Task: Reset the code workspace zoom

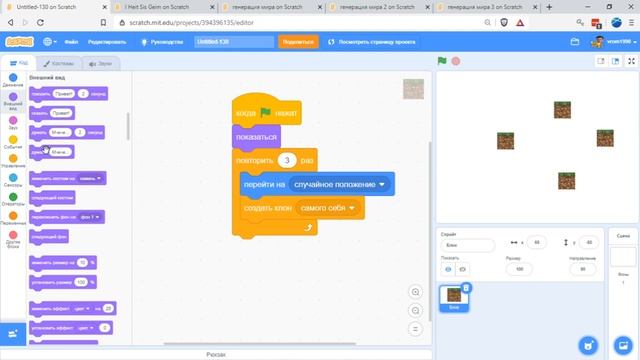Action: coord(415,329)
